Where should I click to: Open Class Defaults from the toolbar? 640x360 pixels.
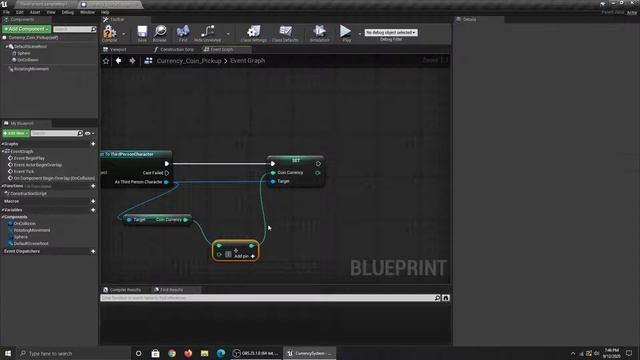[285, 33]
